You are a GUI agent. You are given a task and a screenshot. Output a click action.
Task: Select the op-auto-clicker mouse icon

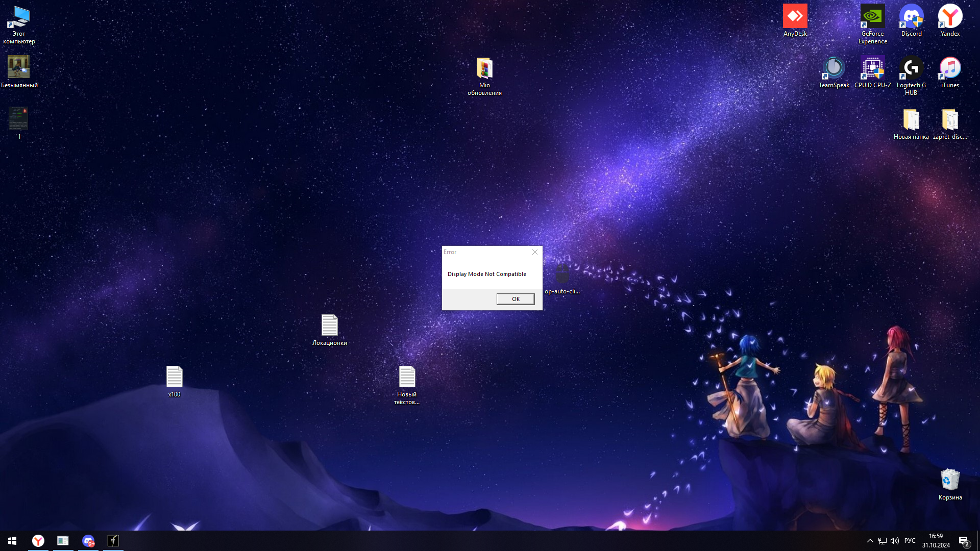(x=562, y=274)
